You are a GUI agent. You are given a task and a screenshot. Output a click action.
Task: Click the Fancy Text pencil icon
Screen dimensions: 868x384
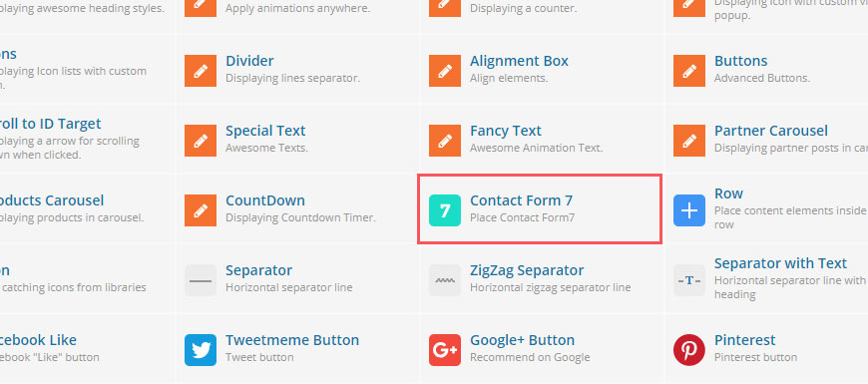(445, 141)
